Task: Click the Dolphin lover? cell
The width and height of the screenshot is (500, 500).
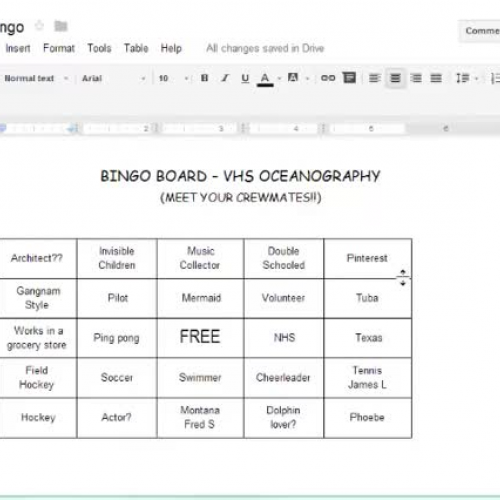Action: pos(284,418)
